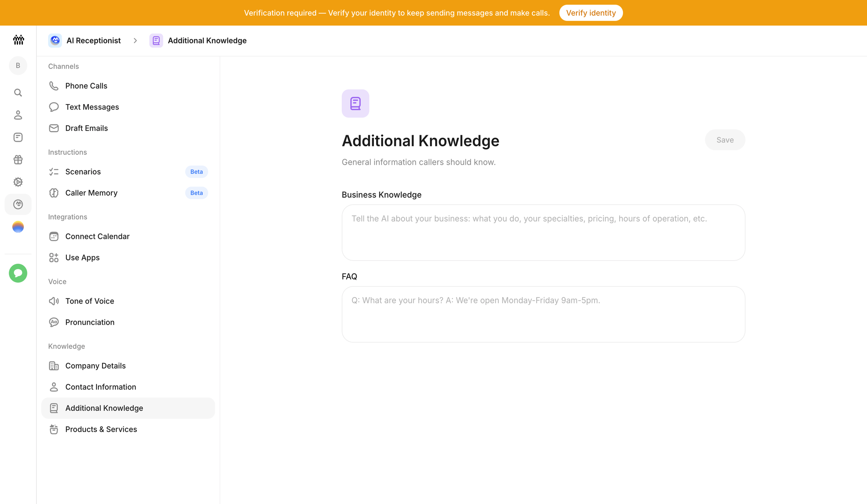Image resolution: width=867 pixels, height=504 pixels.
Task: Open Contact Information page
Action: pyautogui.click(x=128, y=387)
